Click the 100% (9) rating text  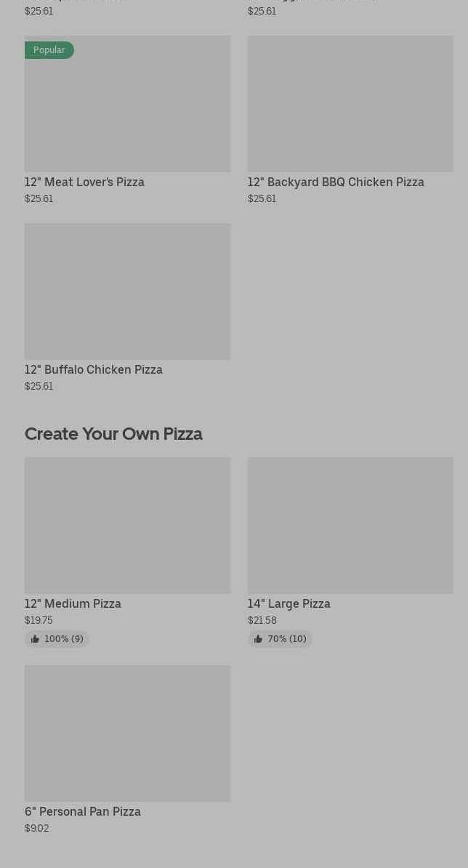64,639
